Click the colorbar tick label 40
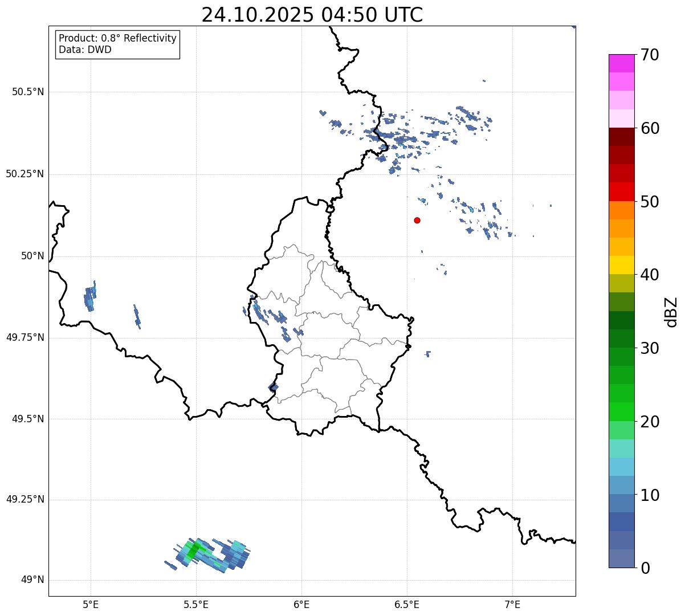Screen dimensions: 685x616 point(650,275)
